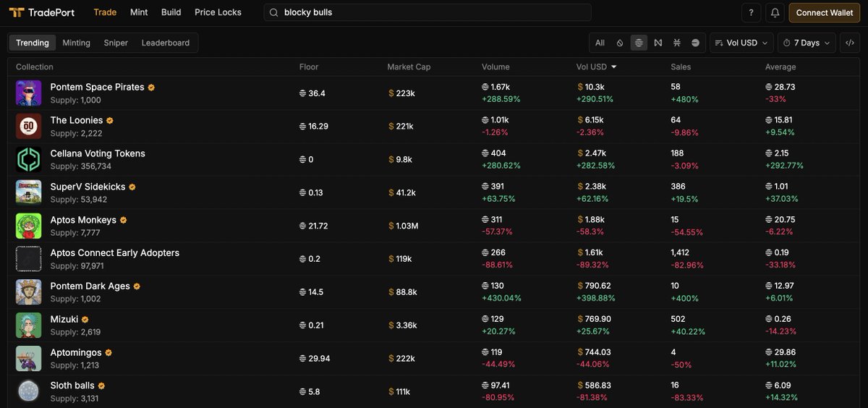Click the Aptos Monkeys avatar
The width and height of the screenshot is (868, 408).
tap(28, 226)
